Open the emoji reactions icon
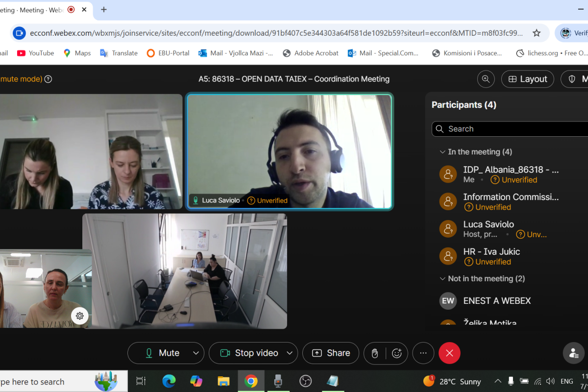The width and height of the screenshot is (588, 392). point(397,353)
